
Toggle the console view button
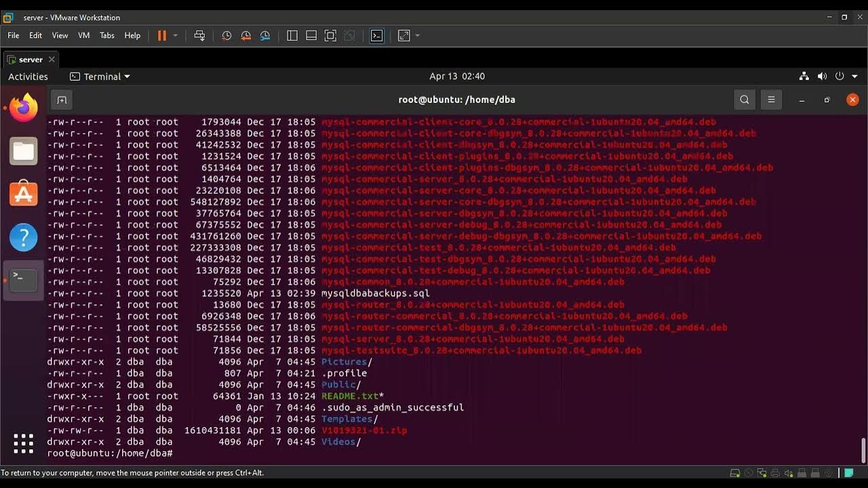click(x=377, y=35)
